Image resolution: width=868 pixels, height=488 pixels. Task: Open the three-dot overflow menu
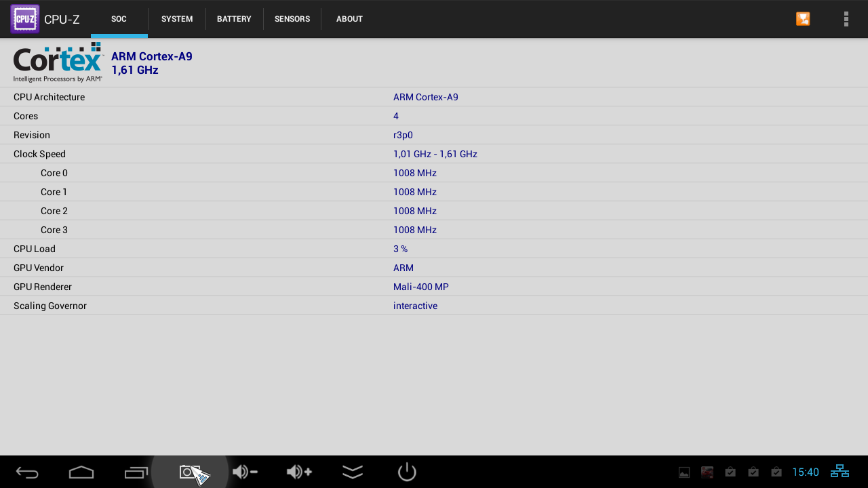pos(846,19)
